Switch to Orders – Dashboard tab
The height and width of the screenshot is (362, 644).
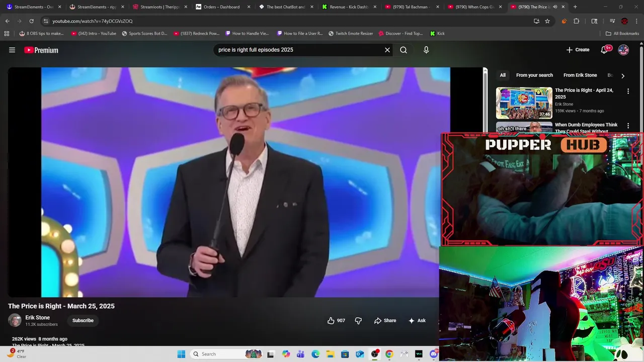tap(221, 7)
